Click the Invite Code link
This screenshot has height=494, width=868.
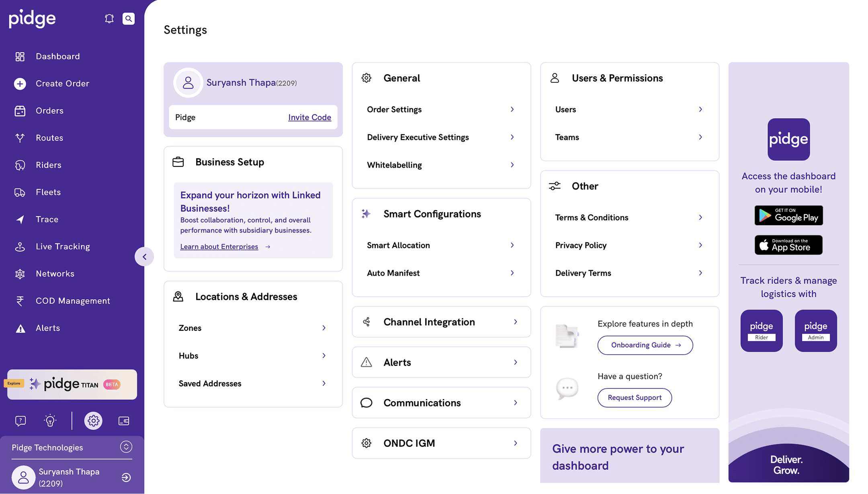pyautogui.click(x=309, y=117)
